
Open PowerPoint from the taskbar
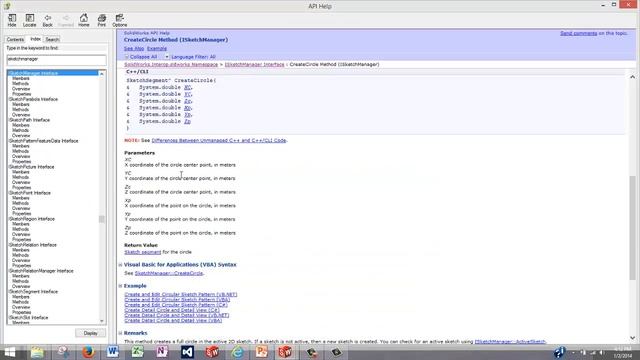[x=262, y=352]
